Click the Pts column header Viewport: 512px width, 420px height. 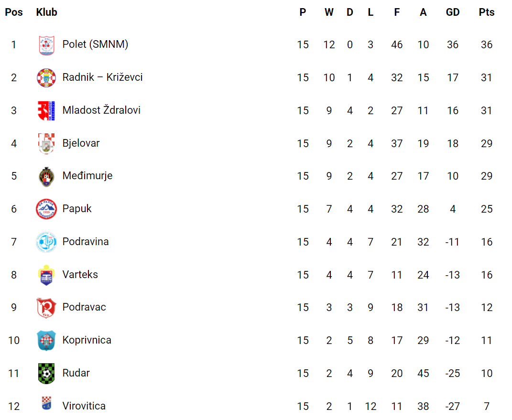click(x=486, y=12)
